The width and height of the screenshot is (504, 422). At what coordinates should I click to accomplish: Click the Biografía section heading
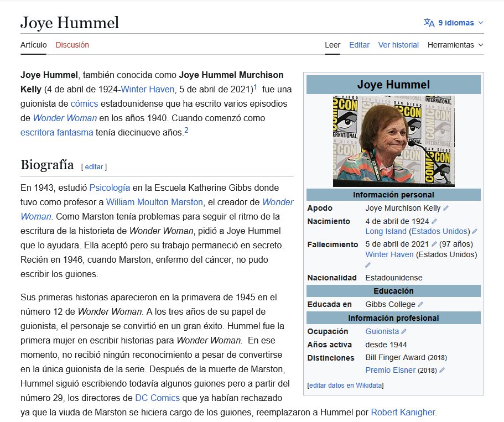coord(47,165)
